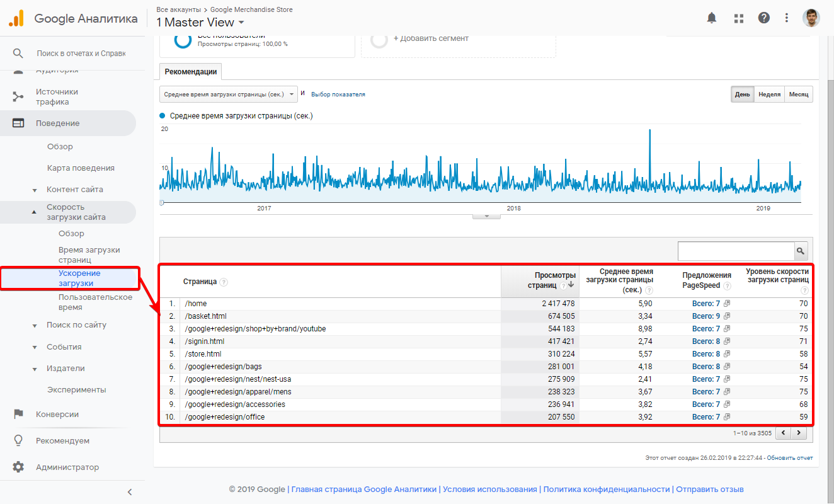Image resolution: width=834 pixels, height=504 pixels.
Task: Click the help question mark icon
Action: tap(764, 18)
